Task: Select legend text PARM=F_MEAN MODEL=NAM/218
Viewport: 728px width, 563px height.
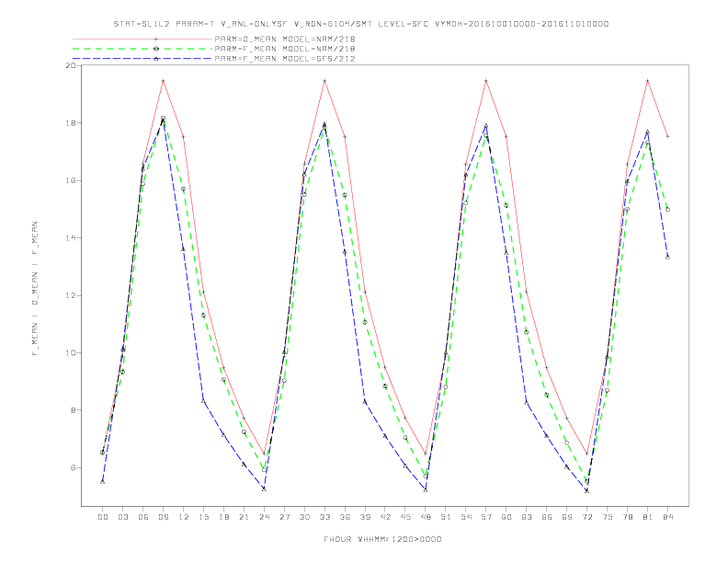Action: [285, 49]
